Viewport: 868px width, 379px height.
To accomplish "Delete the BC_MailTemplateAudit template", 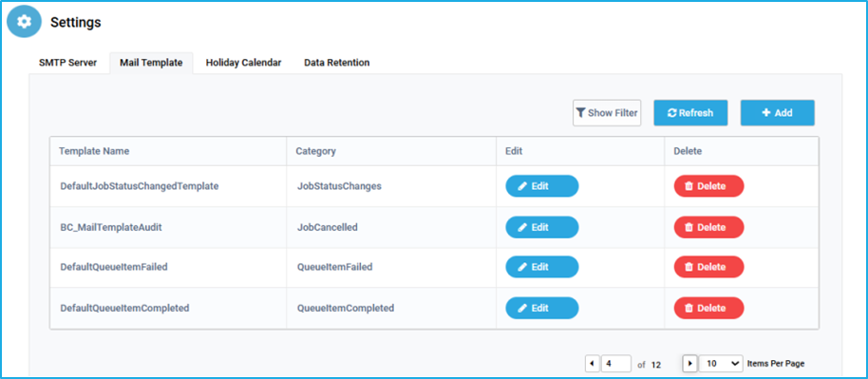I will (x=708, y=227).
